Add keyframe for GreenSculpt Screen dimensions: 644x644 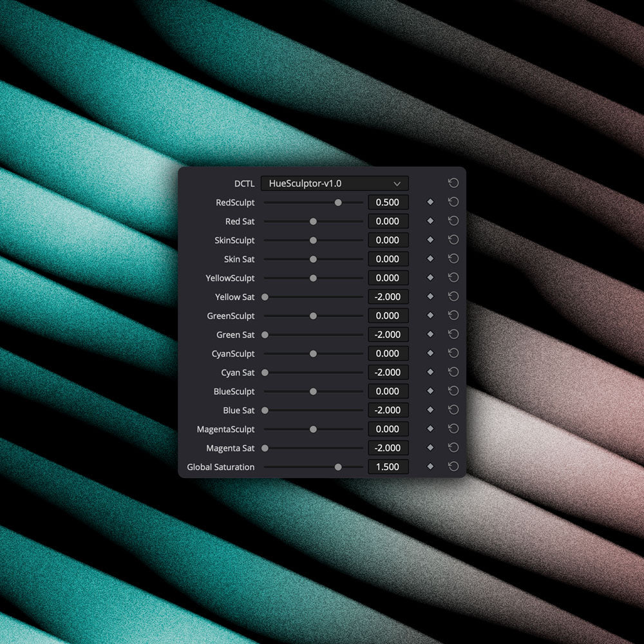430,316
